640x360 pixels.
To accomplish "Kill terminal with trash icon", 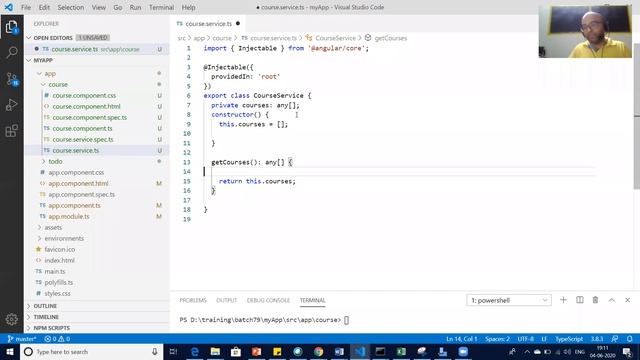I will [x=596, y=300].
